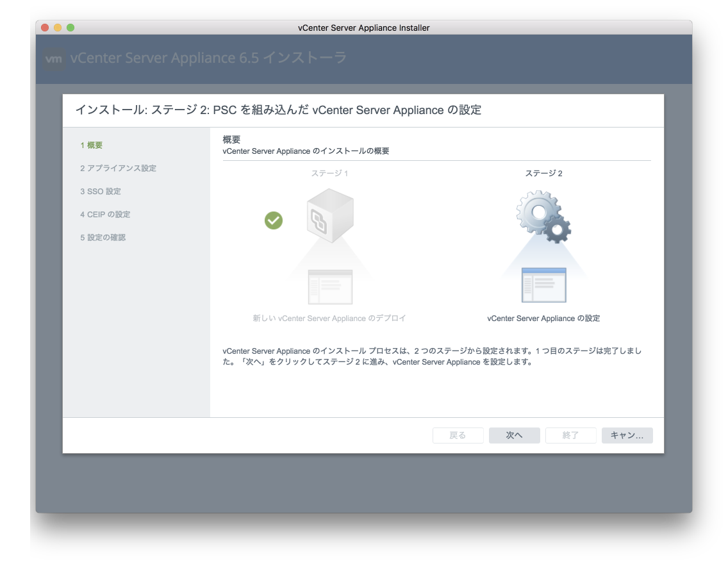Click the 終了 (Finish) button
The height and width of the screenshot is (564, 728).
coord(570,436)
